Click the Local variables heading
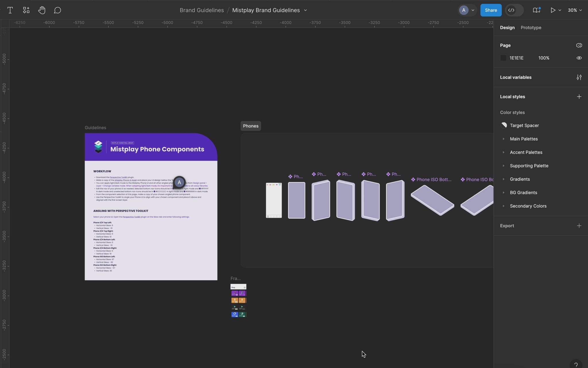 [516, 77]
